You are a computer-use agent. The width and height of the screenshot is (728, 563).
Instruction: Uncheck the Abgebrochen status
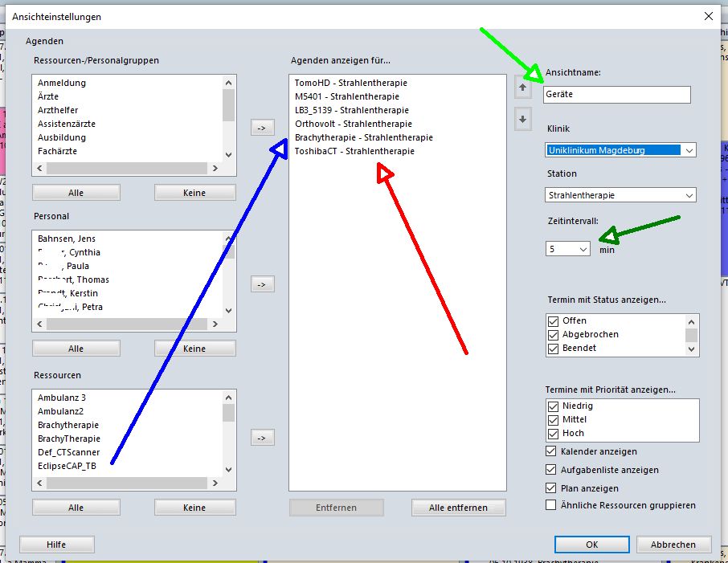tap(553, 335)
